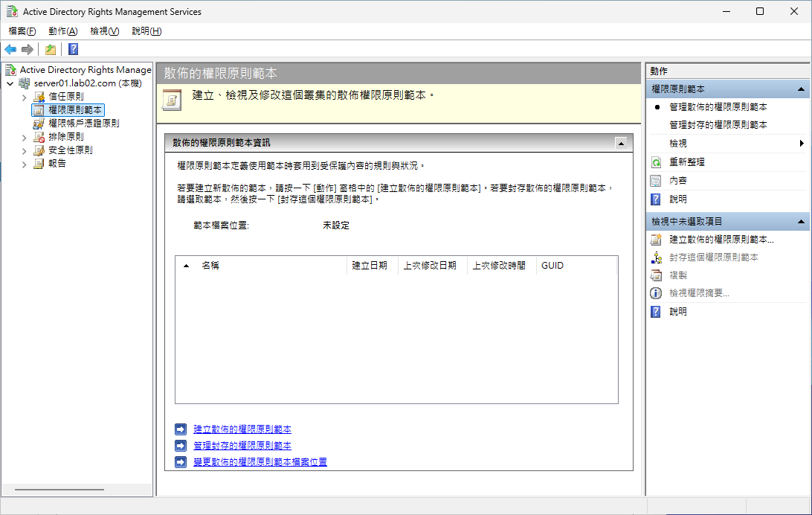The height and width of the screenshot is (515, 812).
Task: Click the 建立散佈的權限原則範本 action icon
Action: 656,240
